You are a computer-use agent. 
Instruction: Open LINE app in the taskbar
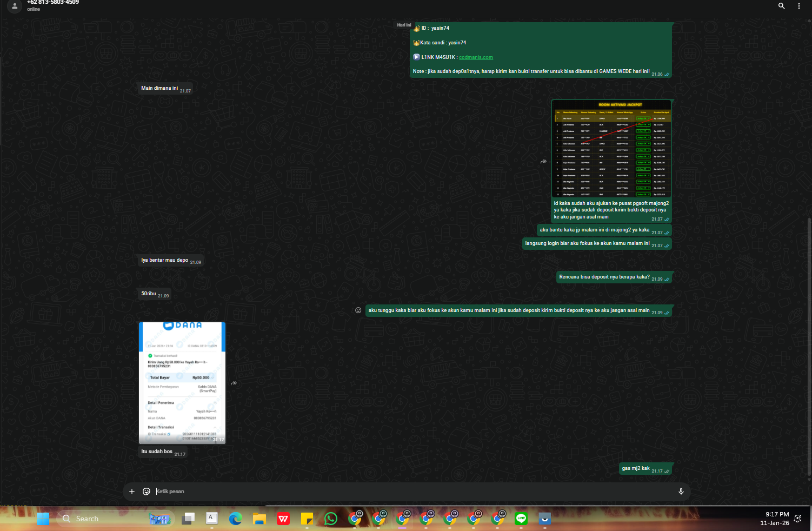pos(521,519)
